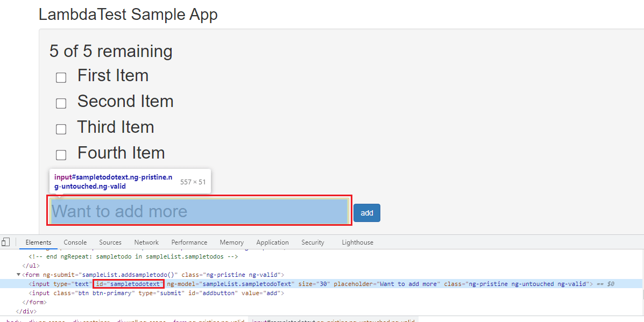This screenshot has width=644, height=322.
Task: Open the Sources tab
Action: coord(110,242)
